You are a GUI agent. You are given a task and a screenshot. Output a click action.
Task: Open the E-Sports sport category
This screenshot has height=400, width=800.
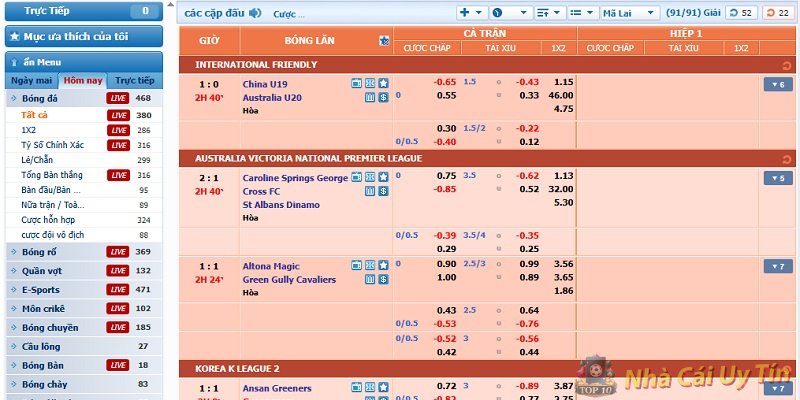tap(44, 289)
